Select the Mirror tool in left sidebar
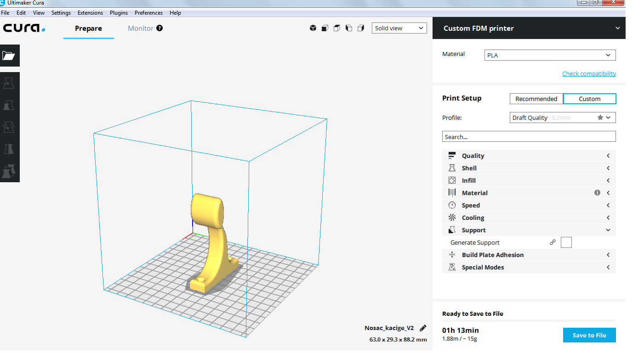The height and width of the screenshot is (353, 644). coord(9,149)
